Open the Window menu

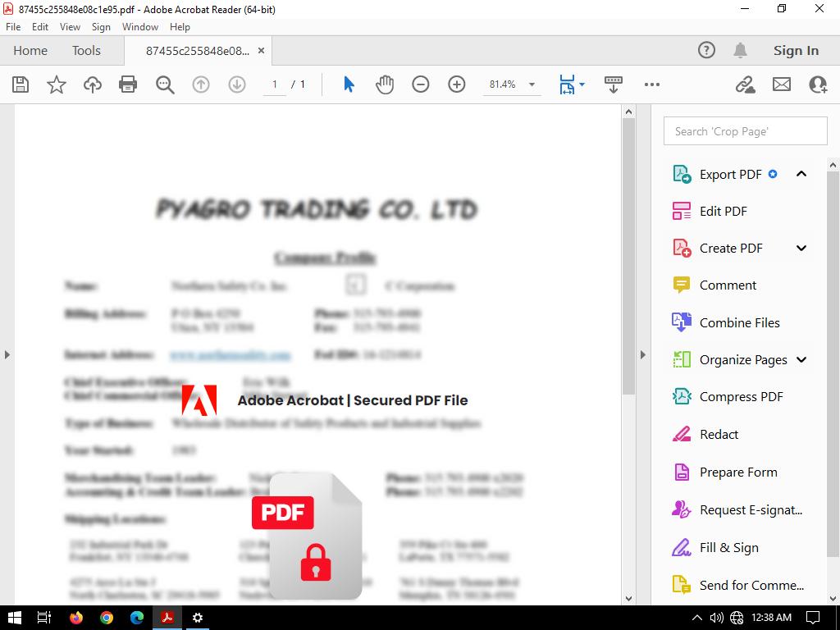tap(140, 27)
